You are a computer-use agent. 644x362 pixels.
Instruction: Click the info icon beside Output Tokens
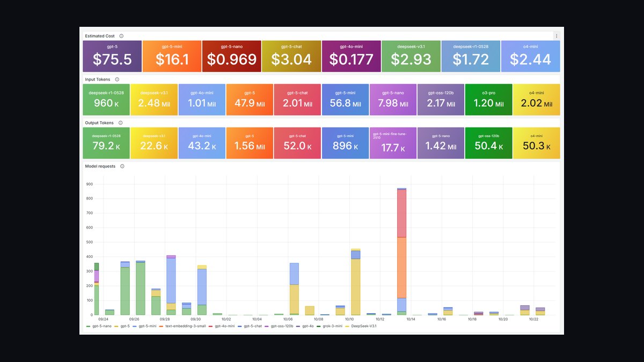pos(120,123)
